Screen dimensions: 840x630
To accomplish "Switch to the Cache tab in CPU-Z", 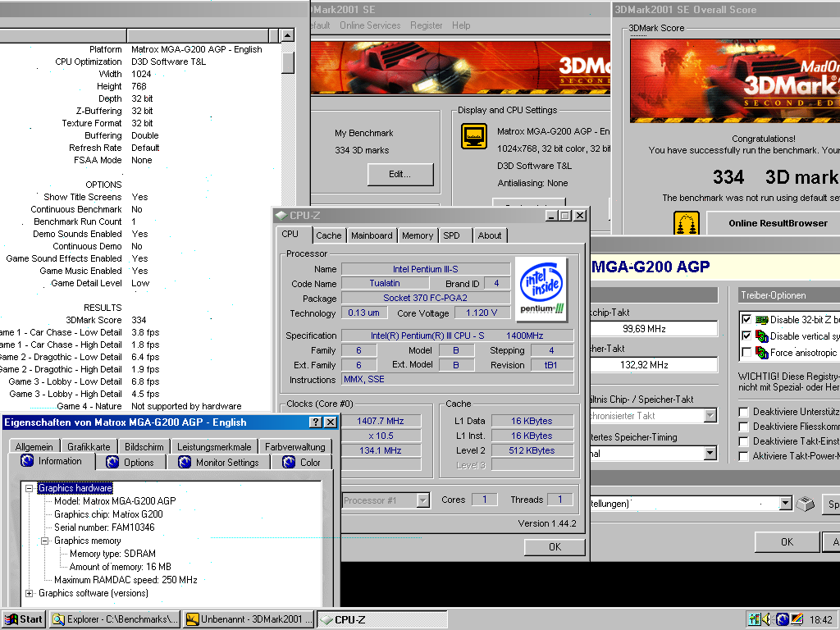I will tap(328, 235).
